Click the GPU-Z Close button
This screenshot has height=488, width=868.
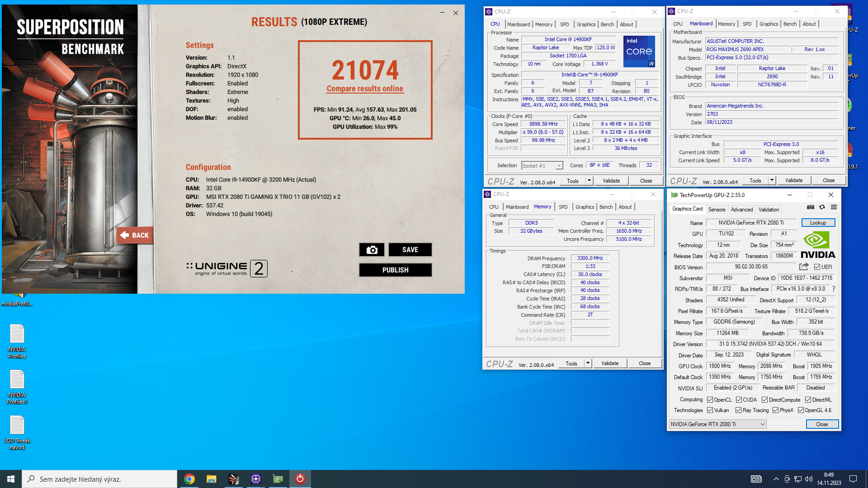coord(822,424)
